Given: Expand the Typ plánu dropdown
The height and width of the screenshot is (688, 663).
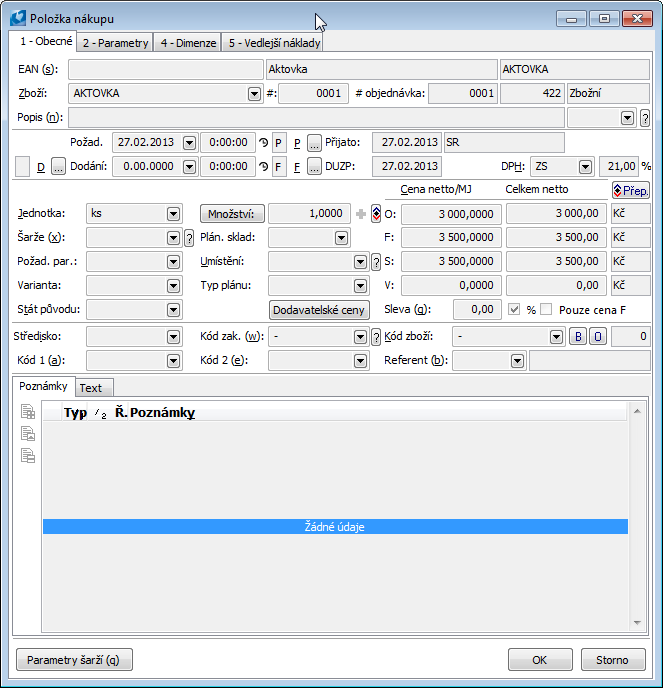Looking at the screenshot, I should (360, 286).
